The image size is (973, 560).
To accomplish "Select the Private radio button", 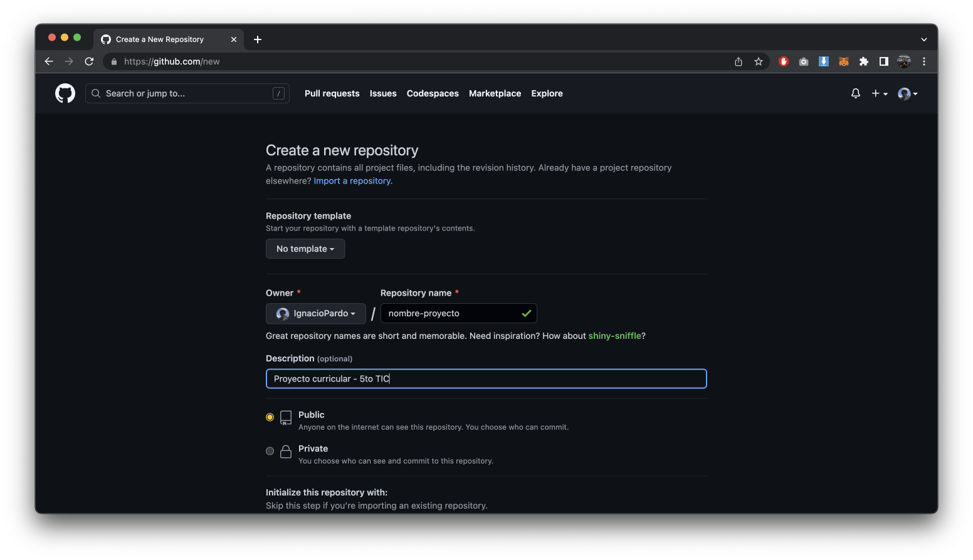I will (270, 451).
